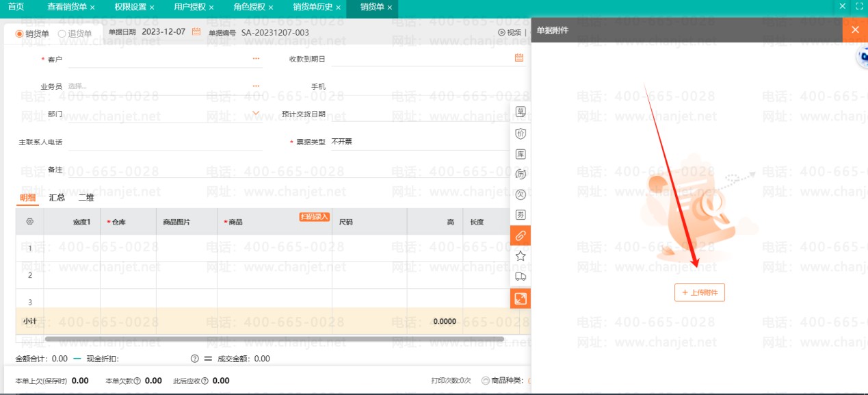Click the table settings gear icon
The width and height of the screenshot is (868, 395).
[x=29, y=222]
